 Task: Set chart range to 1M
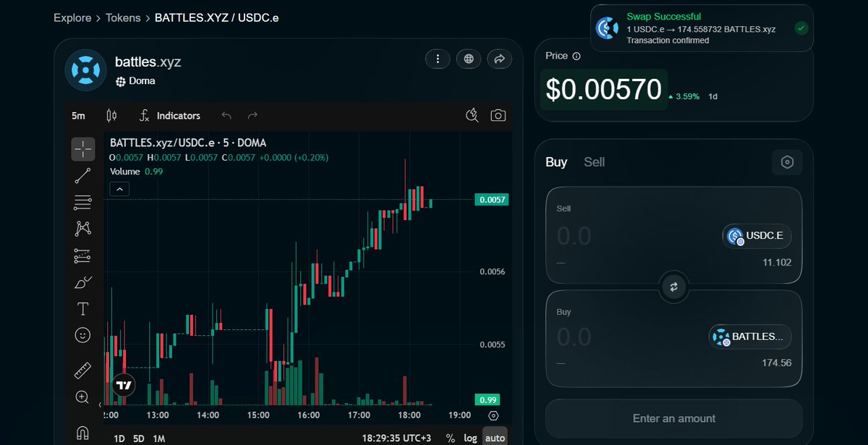159,438
